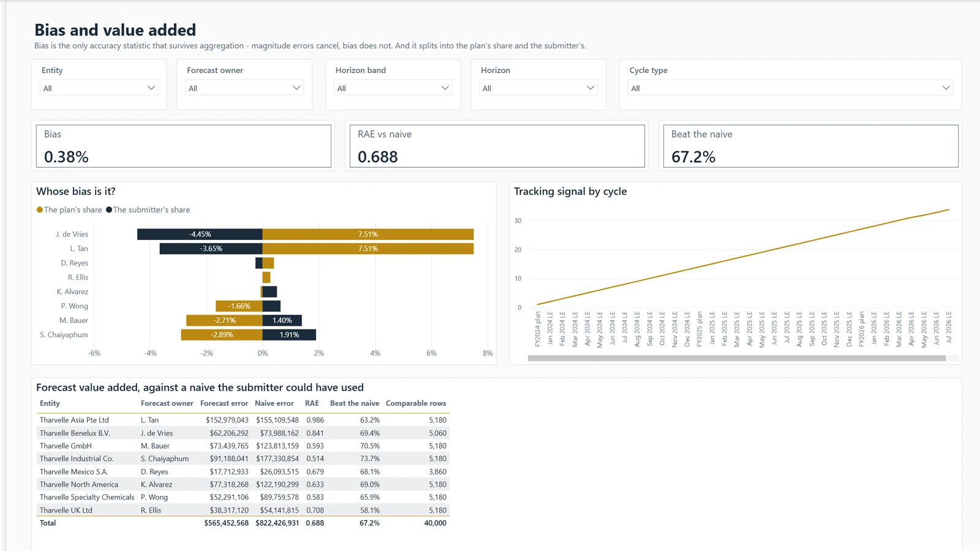Click the FY2024 plan axis label
The height and width of the screenshot is (551, 980).
click(538, 329)
